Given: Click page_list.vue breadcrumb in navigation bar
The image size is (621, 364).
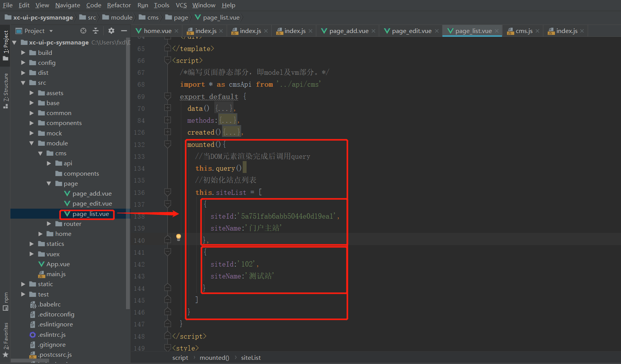Looking at the screenshot, I should [x=217, y=17].
